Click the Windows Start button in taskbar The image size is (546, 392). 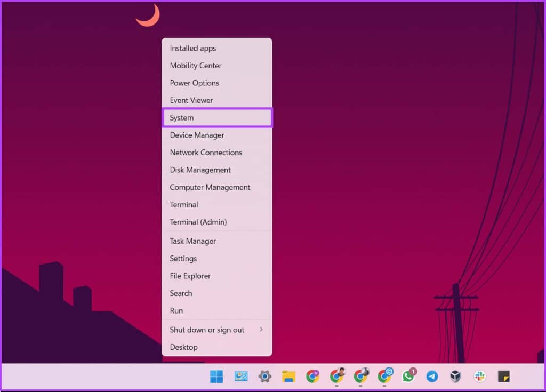216,377
